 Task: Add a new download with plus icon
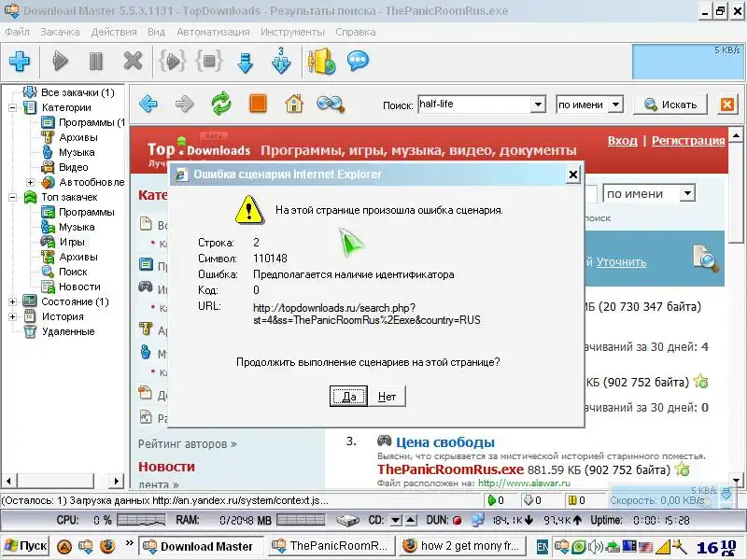tap(20, 62)
